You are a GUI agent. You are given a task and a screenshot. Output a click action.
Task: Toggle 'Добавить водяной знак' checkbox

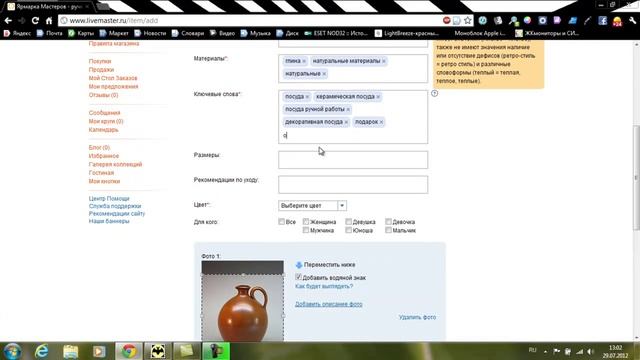coord(298,277)
